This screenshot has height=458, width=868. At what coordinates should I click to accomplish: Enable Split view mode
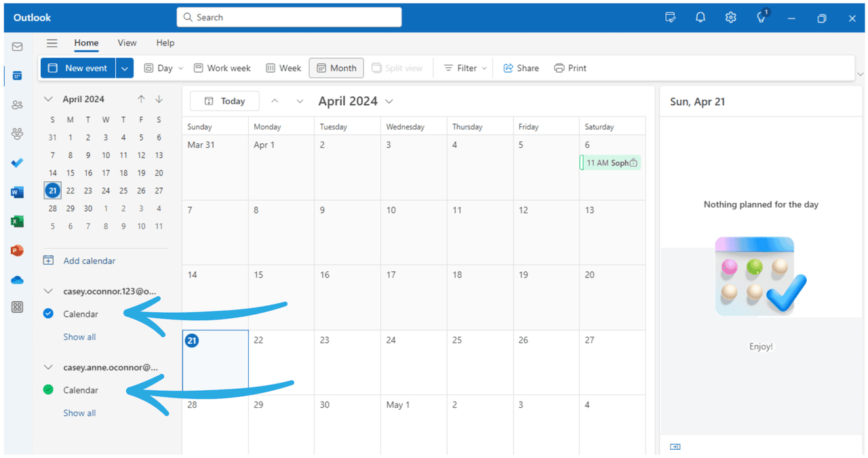(x=397, y=68)
